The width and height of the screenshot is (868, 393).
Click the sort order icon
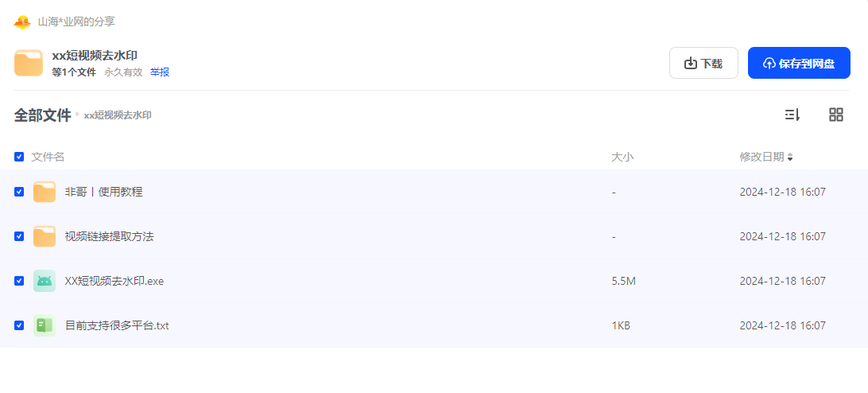tap(792, 115)
